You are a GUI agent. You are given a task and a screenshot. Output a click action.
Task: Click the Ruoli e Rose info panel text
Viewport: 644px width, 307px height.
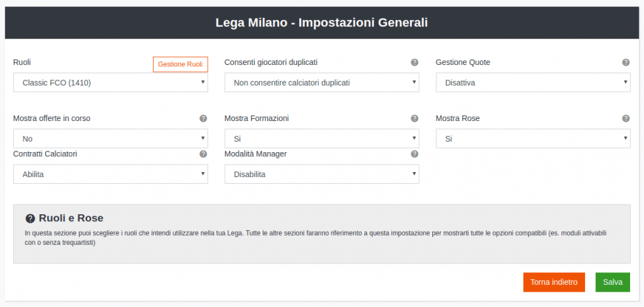coord(316,238)
